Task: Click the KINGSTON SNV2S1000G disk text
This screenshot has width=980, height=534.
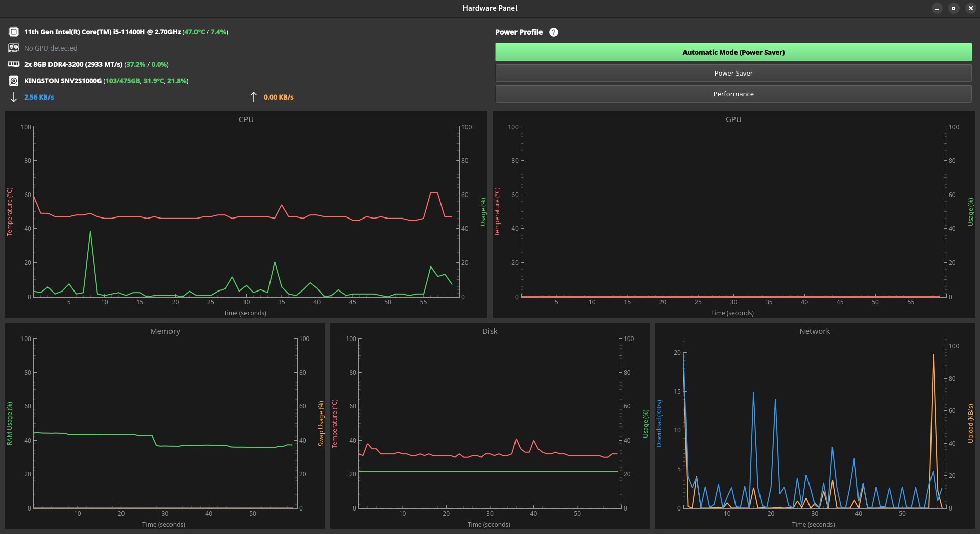Action: click(63, 81)
